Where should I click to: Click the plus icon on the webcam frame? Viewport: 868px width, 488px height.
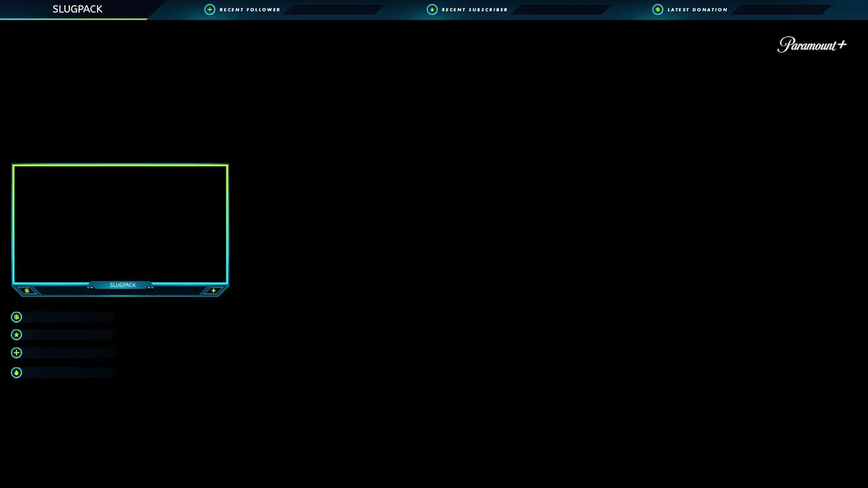(214, 291)
